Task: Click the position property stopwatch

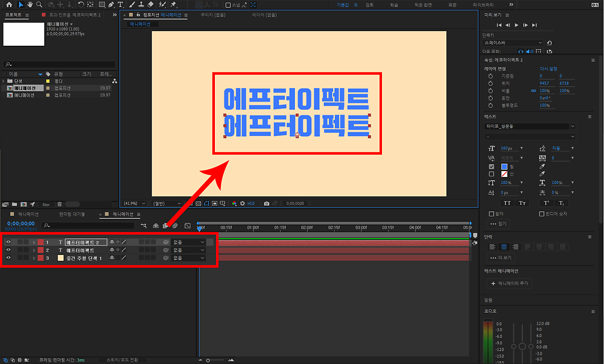Action: pos(490,83)
